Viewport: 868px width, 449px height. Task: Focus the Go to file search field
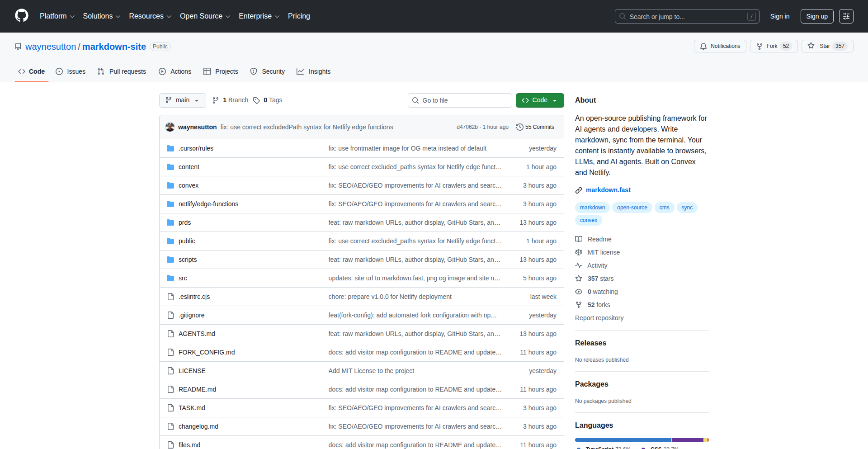coord(460,100)
